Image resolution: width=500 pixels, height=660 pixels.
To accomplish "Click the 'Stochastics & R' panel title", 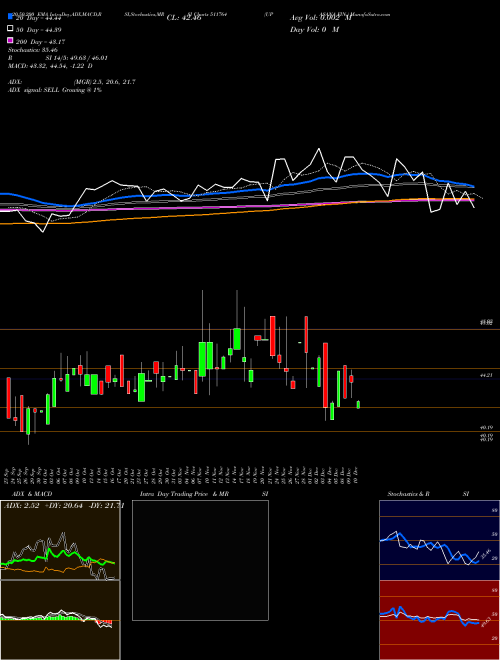I will click(x=409, y=494).
